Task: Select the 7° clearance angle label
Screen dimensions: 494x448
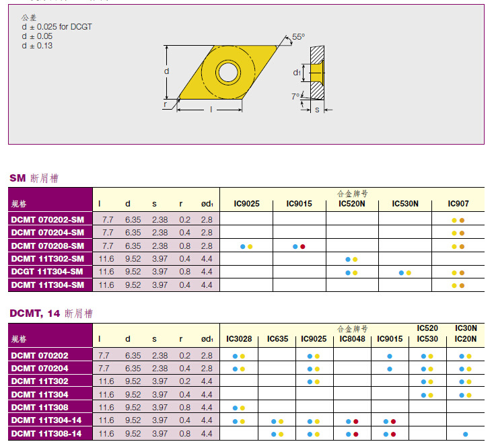Action: pos(295,96)
